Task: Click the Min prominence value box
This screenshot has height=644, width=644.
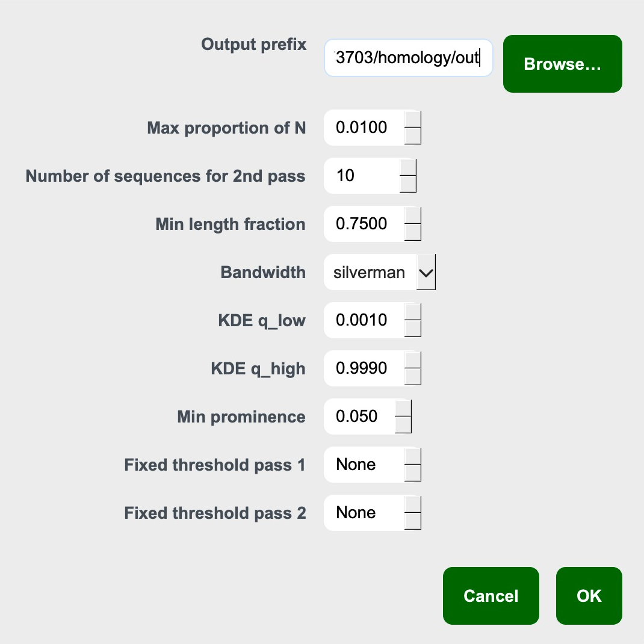Action: (358, 416)
